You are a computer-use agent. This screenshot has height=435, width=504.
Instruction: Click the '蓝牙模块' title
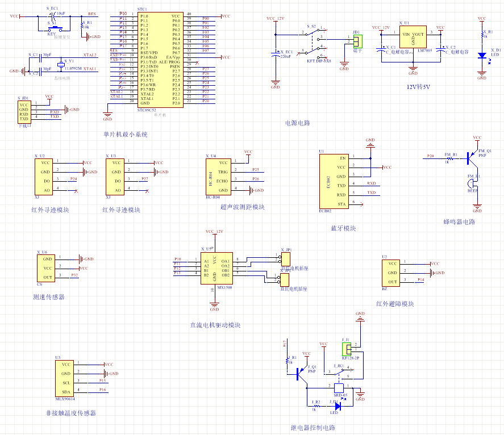343,228
